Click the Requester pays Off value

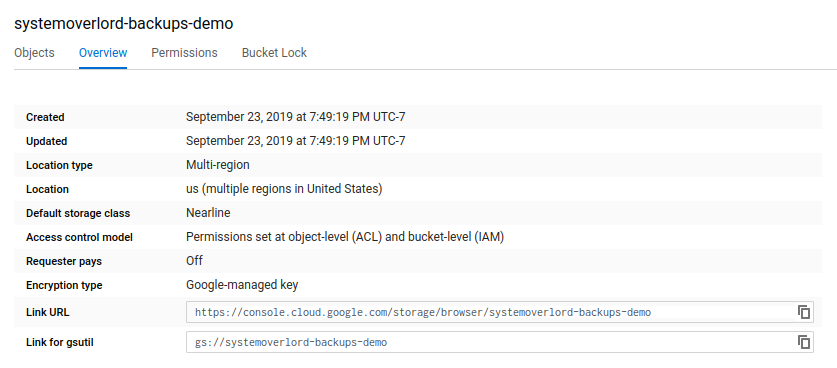(194, 261)
